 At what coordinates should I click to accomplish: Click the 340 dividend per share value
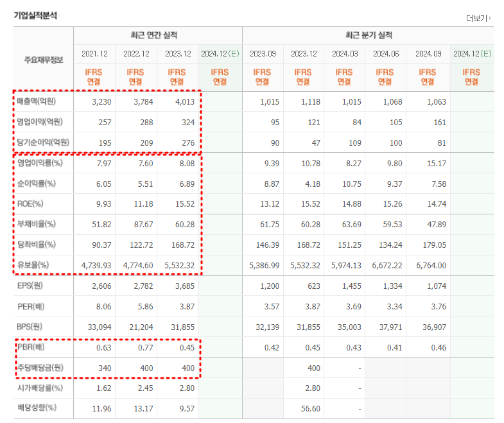105,368
